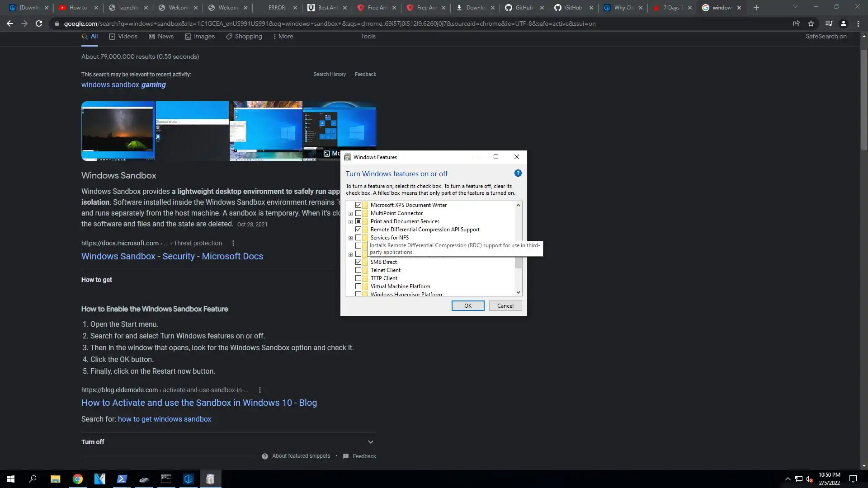Expand the Print and Document Services node
The width and height of the screenshot is (868, 488).
pos(350,222)
